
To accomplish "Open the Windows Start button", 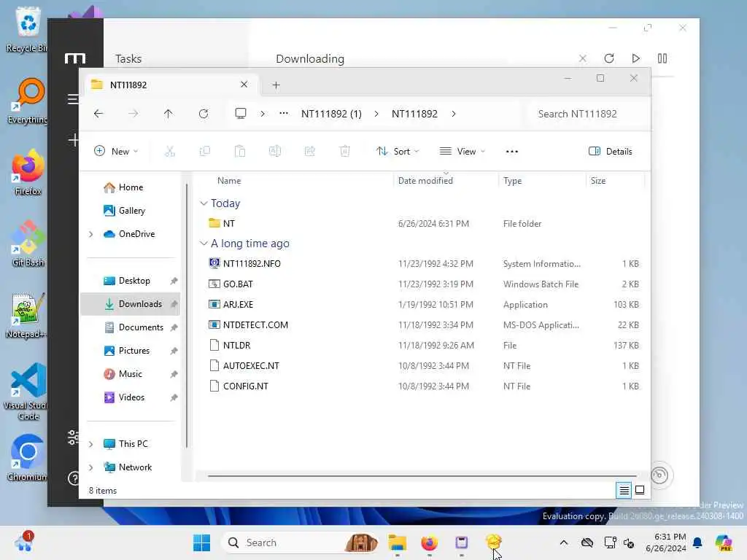I will pyautogui.click(x=201, y=542).
